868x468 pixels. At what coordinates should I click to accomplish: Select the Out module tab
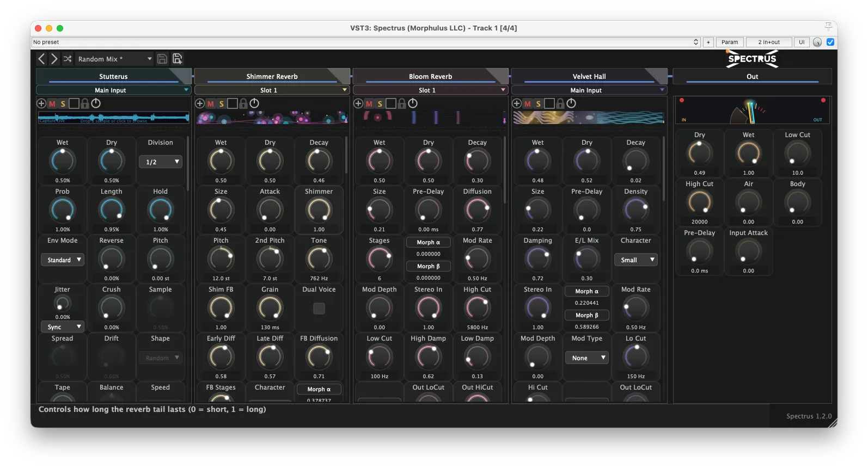(x=752, y=76)
